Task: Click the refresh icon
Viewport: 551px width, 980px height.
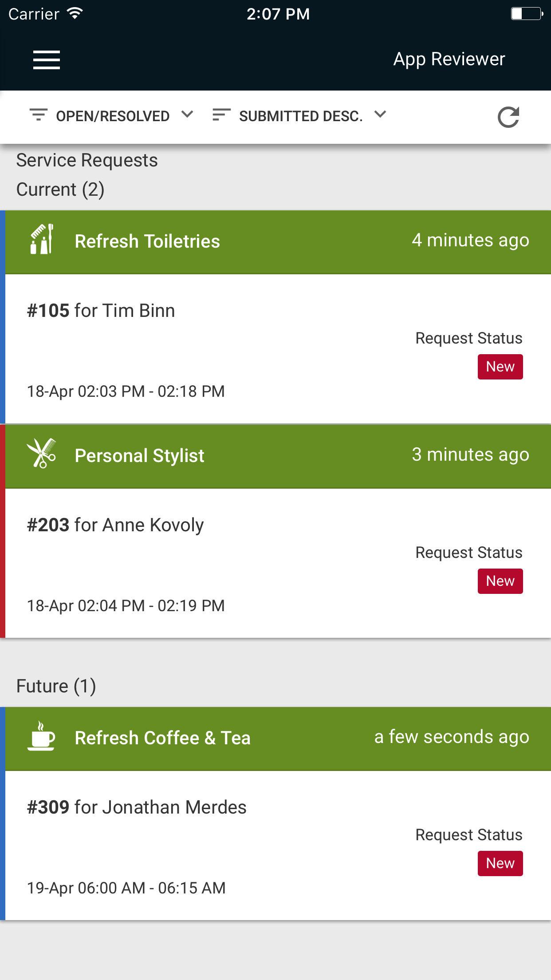Action: pos(508,117)
